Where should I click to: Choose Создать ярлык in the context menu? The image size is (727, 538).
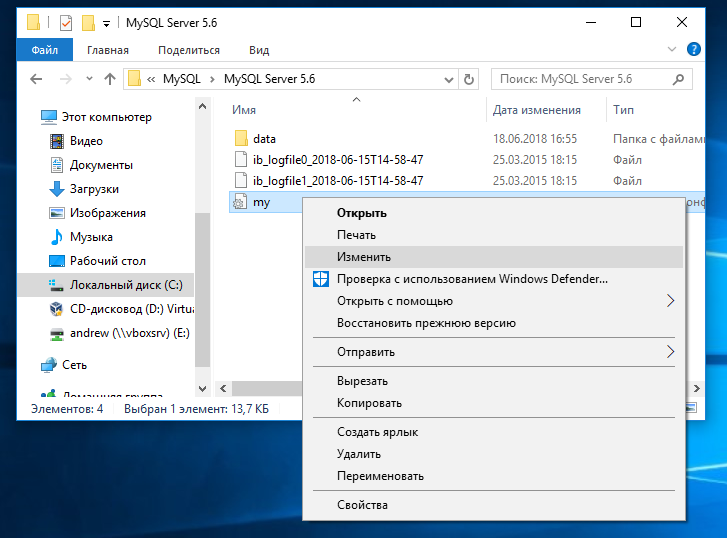point(494,432)
